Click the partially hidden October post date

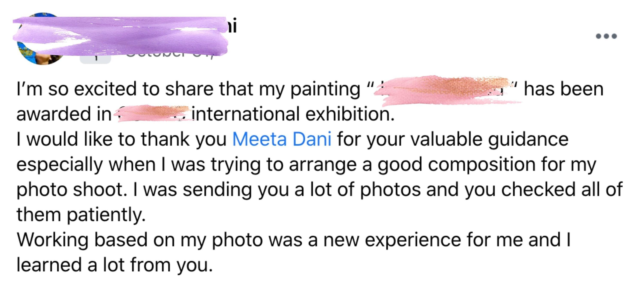coord(170,57)
